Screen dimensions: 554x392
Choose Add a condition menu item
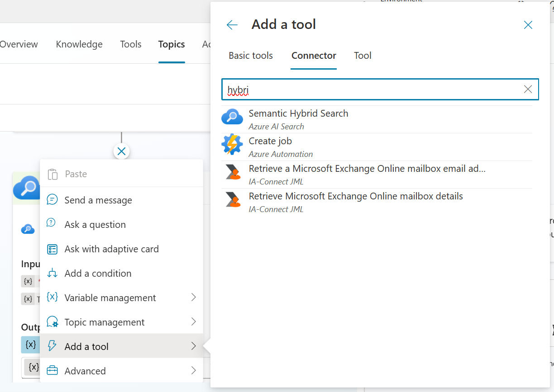(x=121, y=273)
